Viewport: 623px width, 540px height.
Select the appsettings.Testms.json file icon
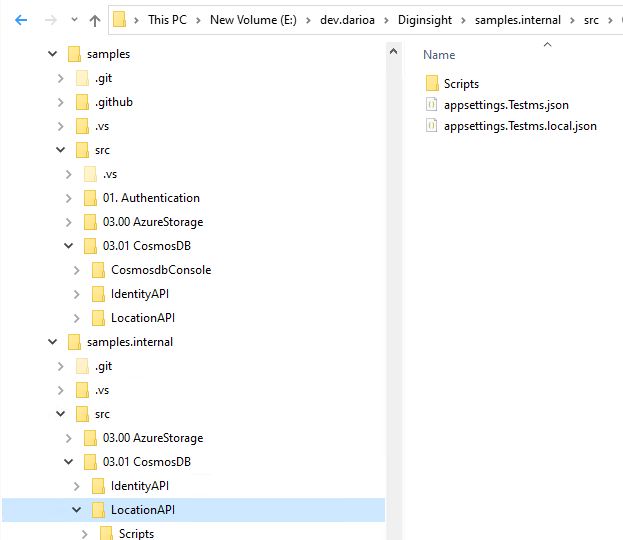[x=432, y=105]
